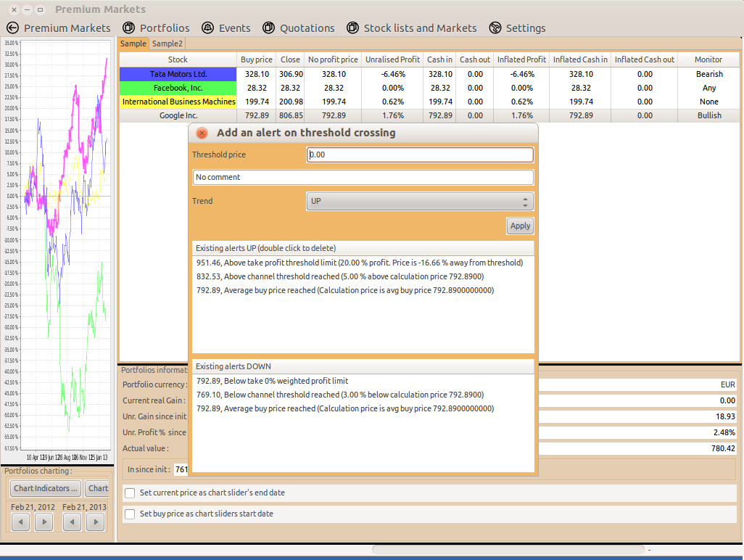Image resolution: width=744 pixels, height=560 pixels.
Task: Click the Stock lists and Markets icon
Action: (x=352, y=28)
